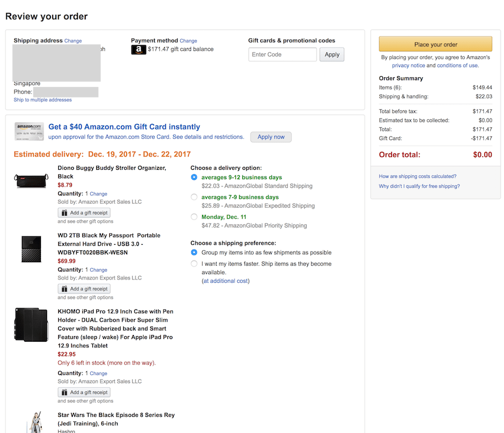
Task: Click the Enter Code promo field
Action: 283,55
